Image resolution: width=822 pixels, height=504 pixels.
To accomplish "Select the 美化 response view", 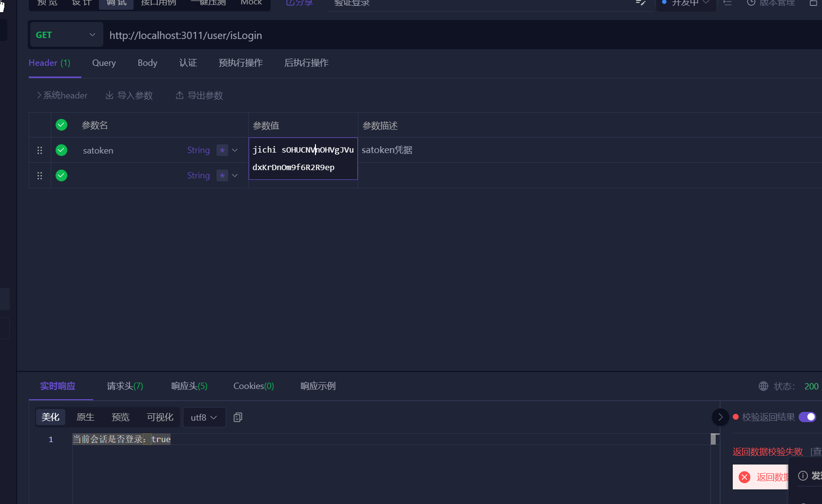I will 50,417.
